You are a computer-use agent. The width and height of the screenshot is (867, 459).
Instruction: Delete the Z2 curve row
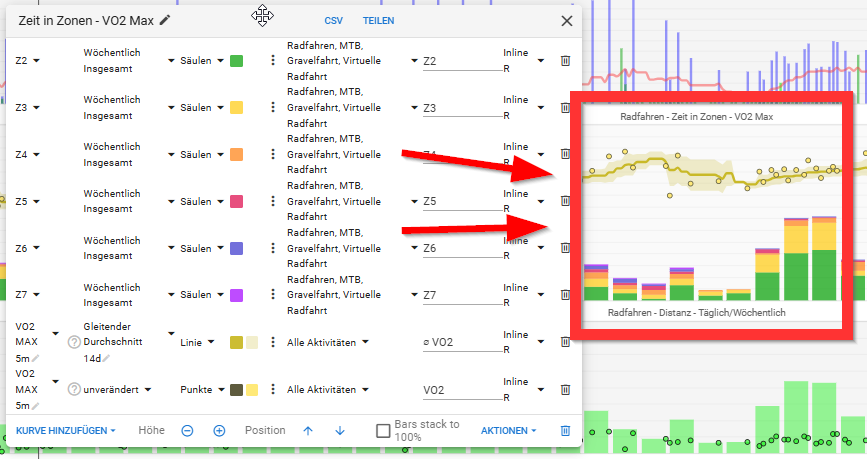(x=565, y=61)
